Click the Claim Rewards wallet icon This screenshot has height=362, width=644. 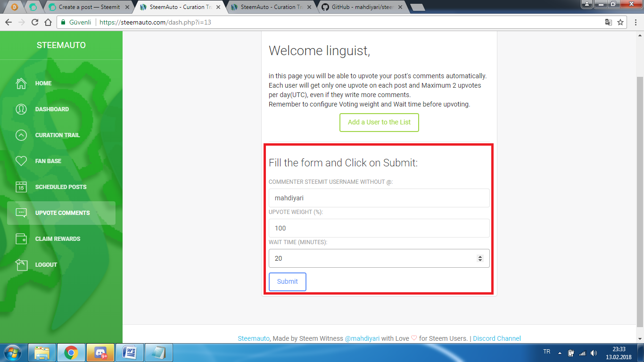pyautogui.click(x=21, y=239)
